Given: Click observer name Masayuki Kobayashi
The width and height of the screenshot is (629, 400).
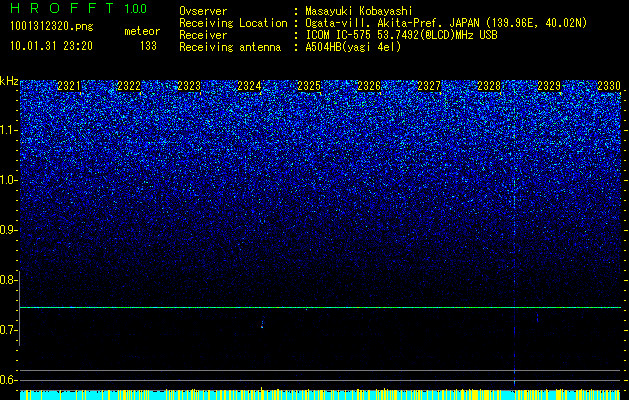Looking at the screenshot, I should click(359, 11).
